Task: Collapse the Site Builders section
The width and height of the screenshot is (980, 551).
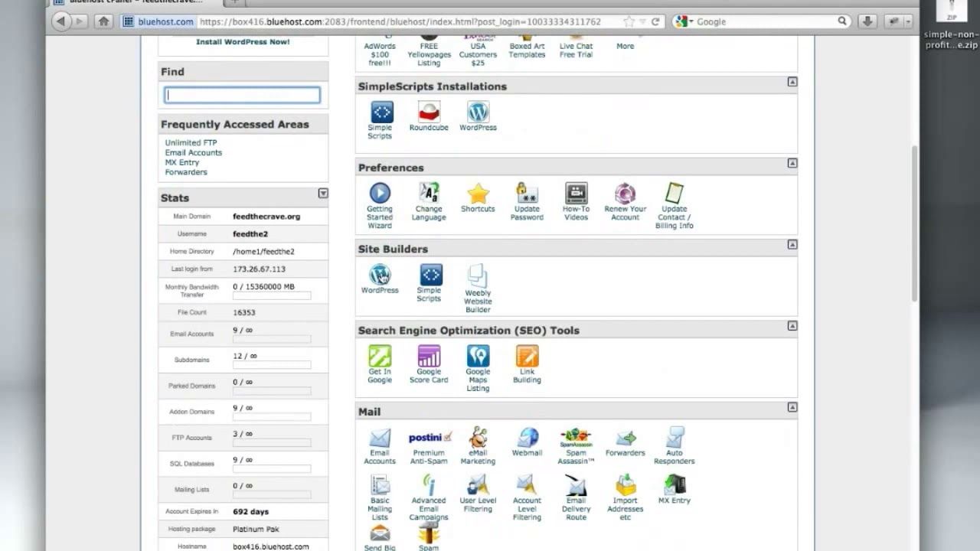Action: (x=792, y=244)
